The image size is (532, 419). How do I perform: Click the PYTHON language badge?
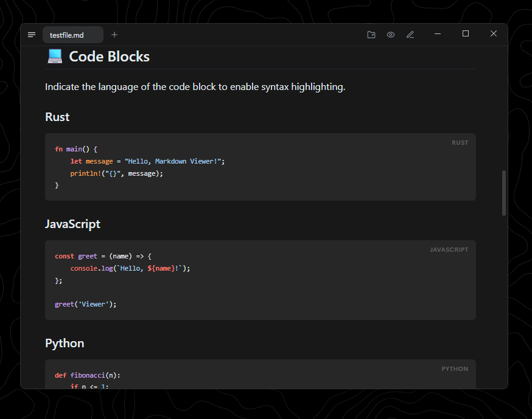point(454,369)
